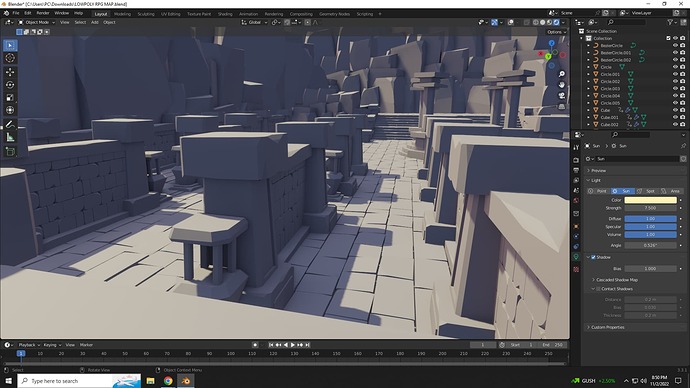Click the zoom view magnifier icon
This screenshot has width=690, height=388.
562,74
